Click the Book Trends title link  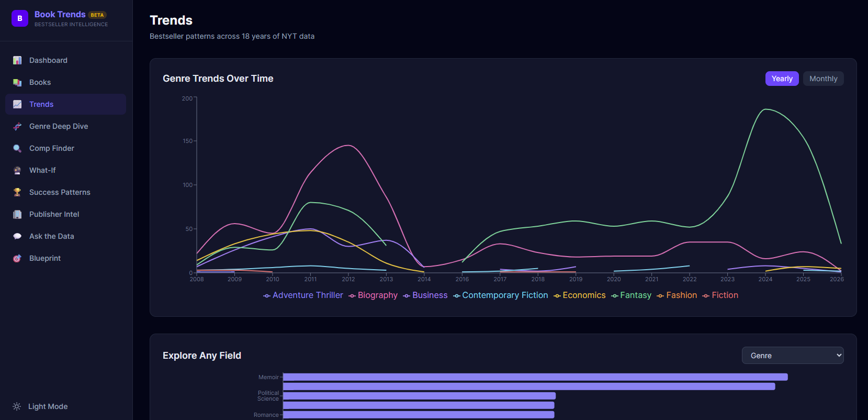[x=60, y=14]
